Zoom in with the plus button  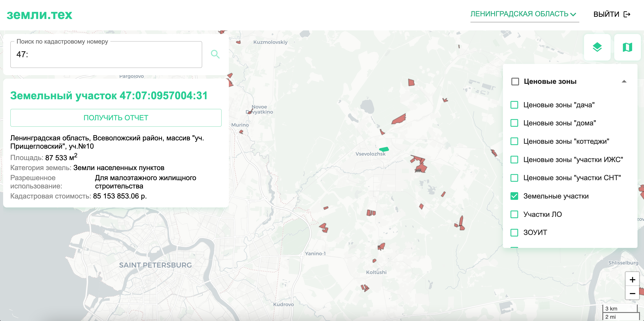coord(632,280)
